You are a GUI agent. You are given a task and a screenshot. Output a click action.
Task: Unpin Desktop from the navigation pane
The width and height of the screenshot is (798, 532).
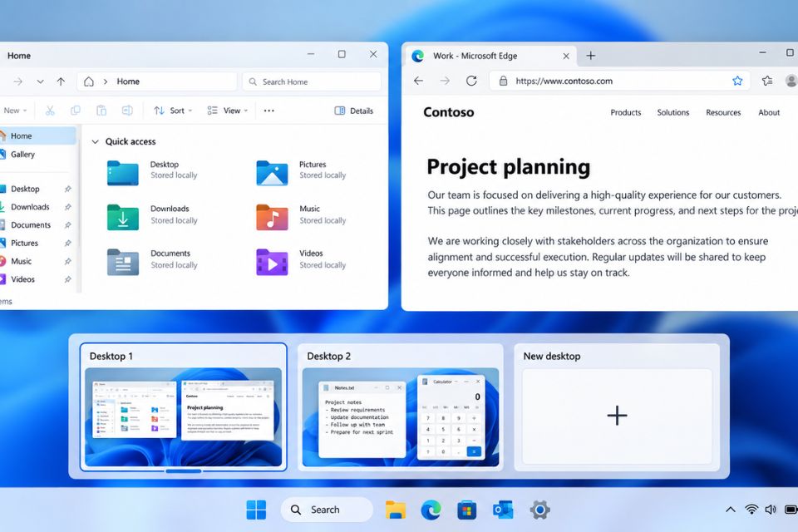click(67, 189)
